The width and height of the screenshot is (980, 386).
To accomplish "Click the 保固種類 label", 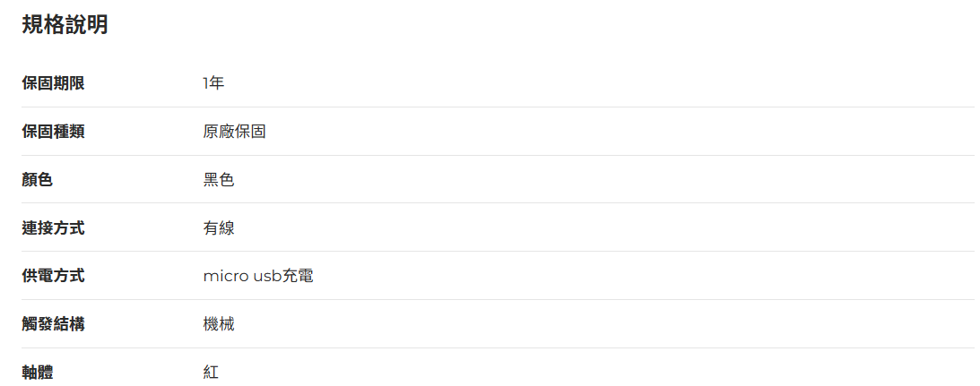I will (53, 132).
